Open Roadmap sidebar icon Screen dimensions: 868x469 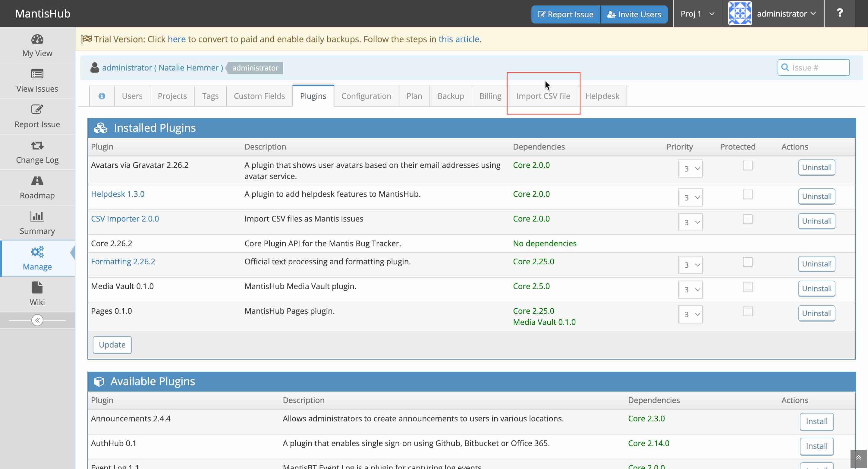pos(37,181)
